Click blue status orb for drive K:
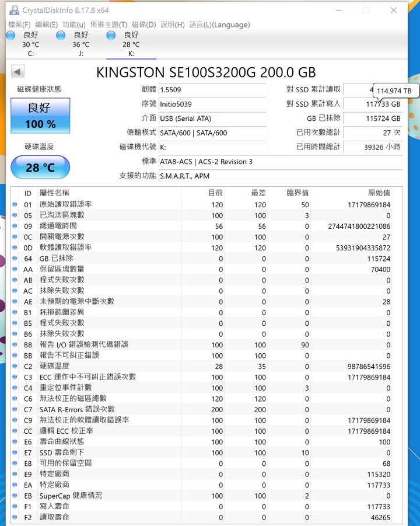This screenshot has width=420, height=526. tap(111, 35)
